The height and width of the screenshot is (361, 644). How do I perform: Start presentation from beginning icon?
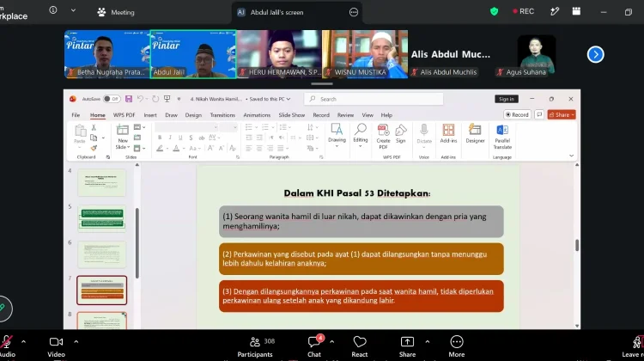[167, 99]
